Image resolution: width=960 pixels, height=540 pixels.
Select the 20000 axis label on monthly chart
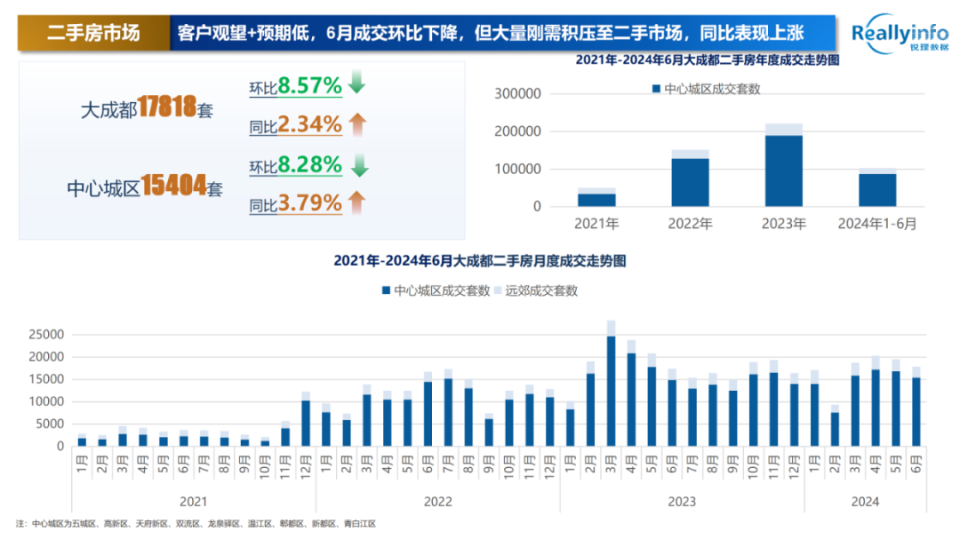46,357
